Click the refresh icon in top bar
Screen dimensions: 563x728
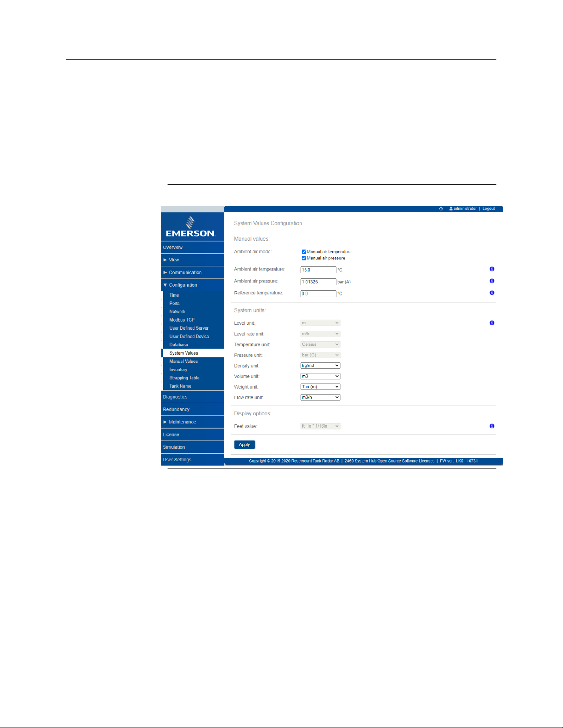click(441, 209)
